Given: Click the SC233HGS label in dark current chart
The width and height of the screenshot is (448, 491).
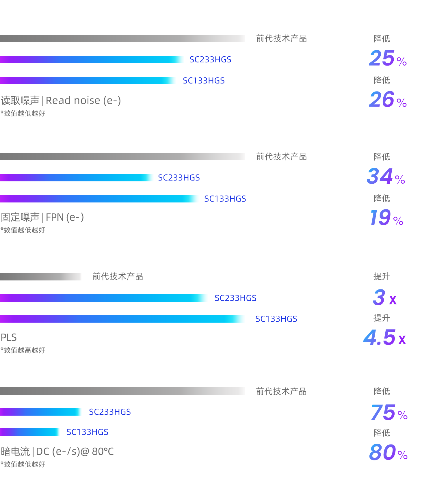Looking at the screenshot, I should (110, 412).
